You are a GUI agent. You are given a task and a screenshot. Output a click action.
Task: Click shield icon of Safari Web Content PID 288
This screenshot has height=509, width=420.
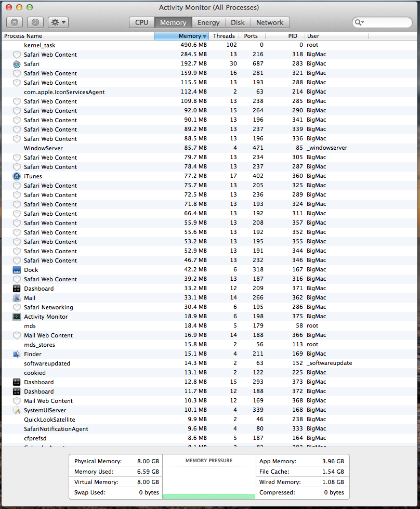(x=17, y=83)
